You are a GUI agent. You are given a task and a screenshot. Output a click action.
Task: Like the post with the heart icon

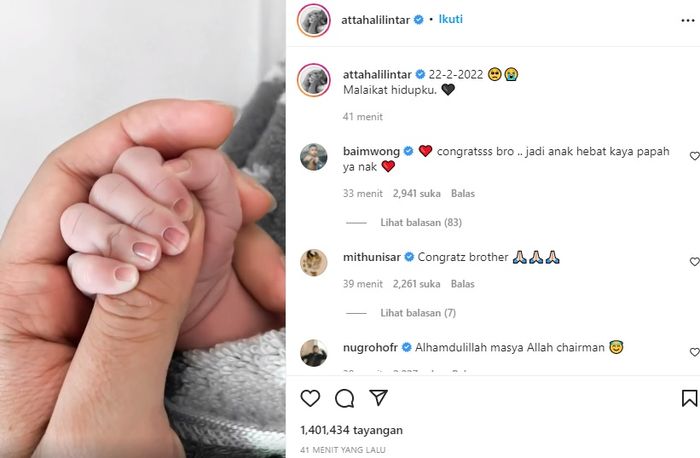point(310,398)
